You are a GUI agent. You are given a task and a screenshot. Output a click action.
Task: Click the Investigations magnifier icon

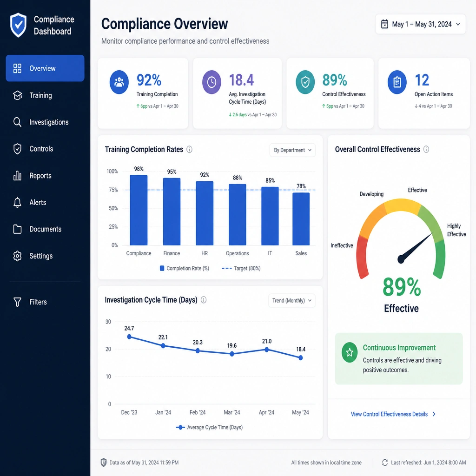click(17, 122)
